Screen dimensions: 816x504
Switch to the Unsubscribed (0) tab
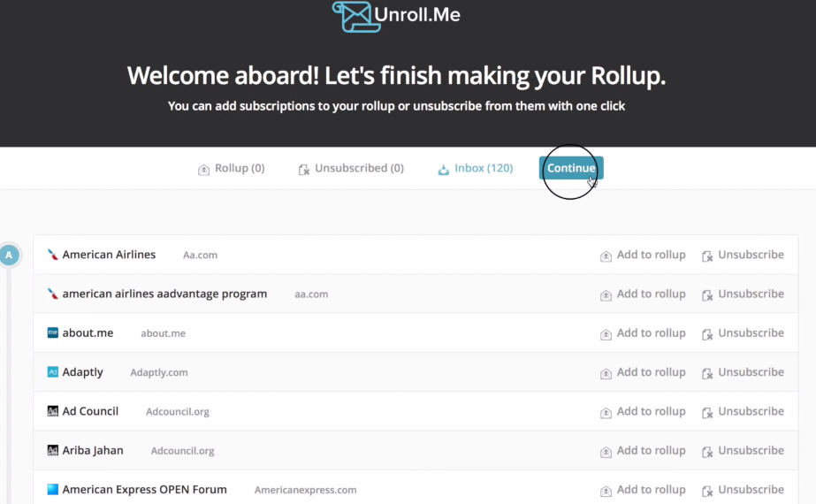click(351, 168)
